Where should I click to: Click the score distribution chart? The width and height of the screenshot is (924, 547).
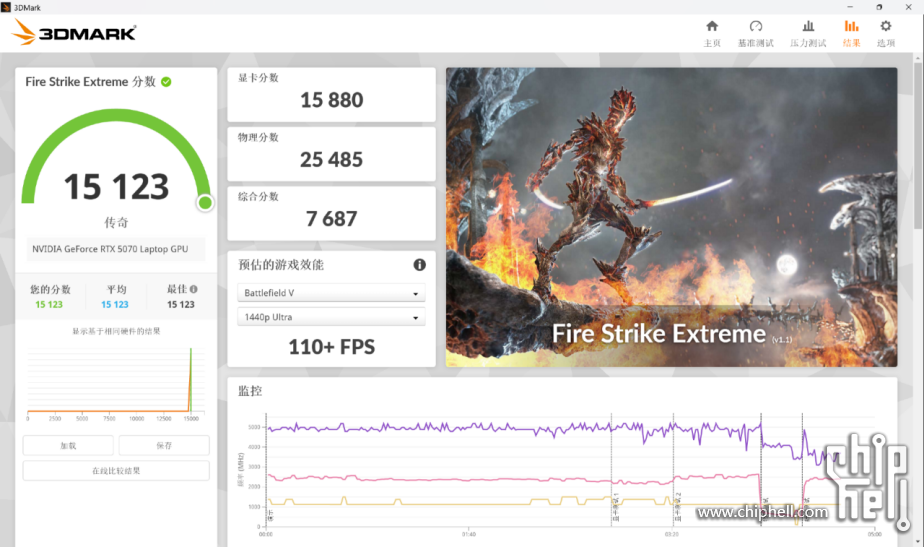click(x=116, y=383)
